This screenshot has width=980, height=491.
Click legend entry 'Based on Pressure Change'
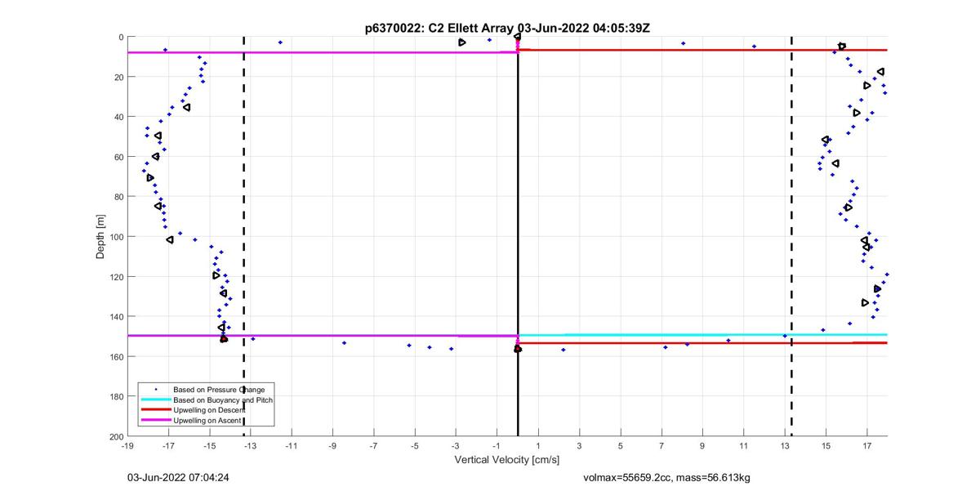[218, 390]
